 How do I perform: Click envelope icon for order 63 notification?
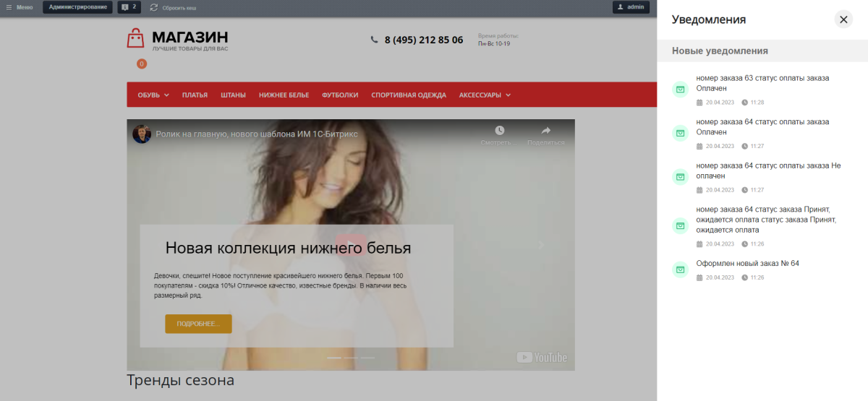point(680,89)
